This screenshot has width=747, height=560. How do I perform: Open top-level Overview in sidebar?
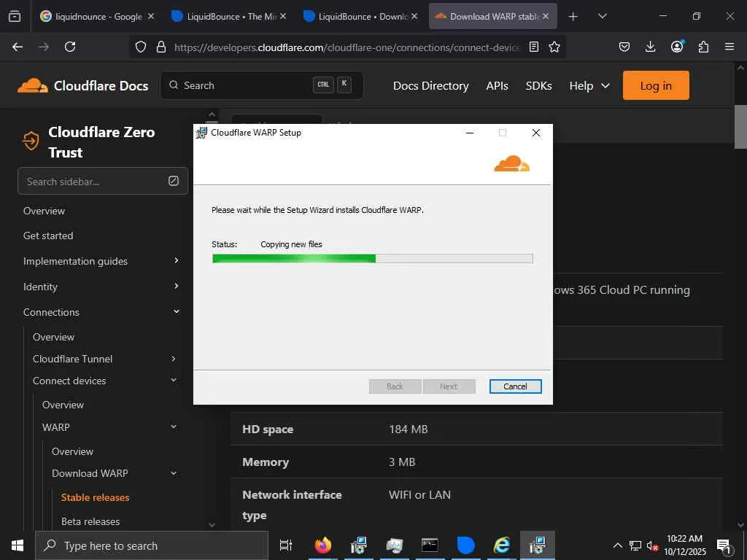coord(44,211)
